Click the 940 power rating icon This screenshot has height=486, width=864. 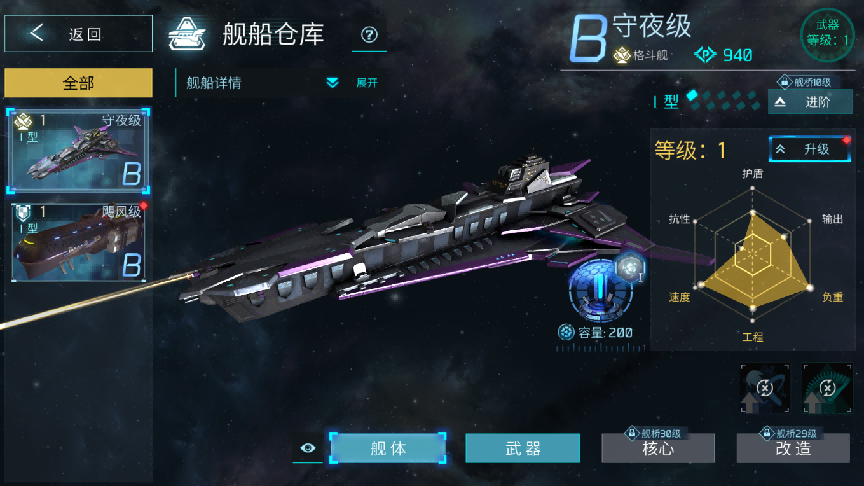coord(705,55)
